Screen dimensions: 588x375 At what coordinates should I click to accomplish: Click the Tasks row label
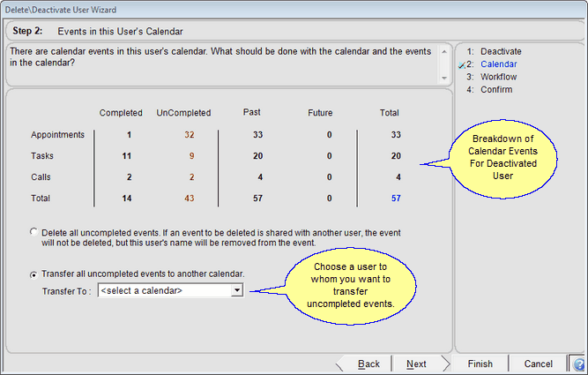point(42,156)
